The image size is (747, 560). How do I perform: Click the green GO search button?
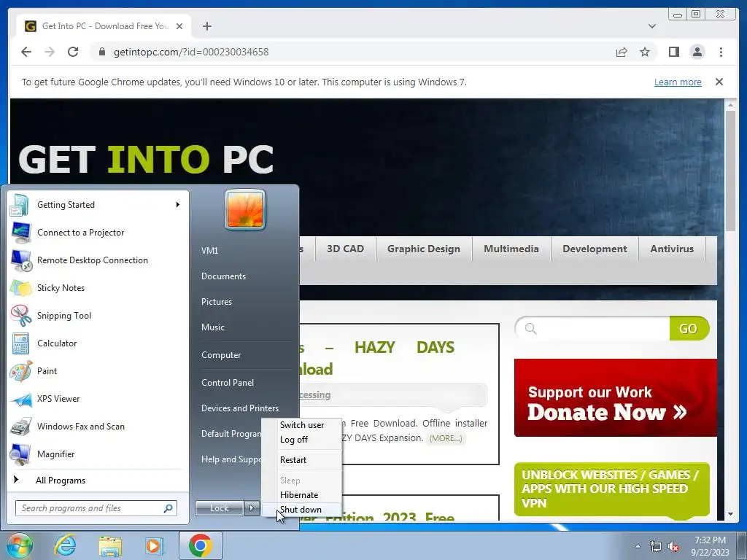(x=689, y=328)
